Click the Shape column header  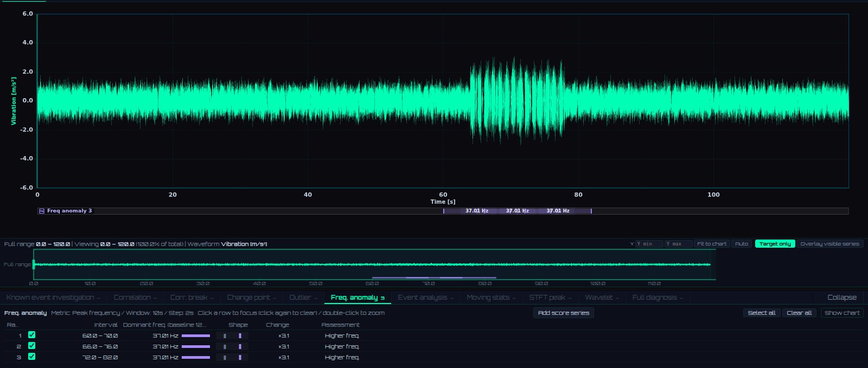coord(238,325)
